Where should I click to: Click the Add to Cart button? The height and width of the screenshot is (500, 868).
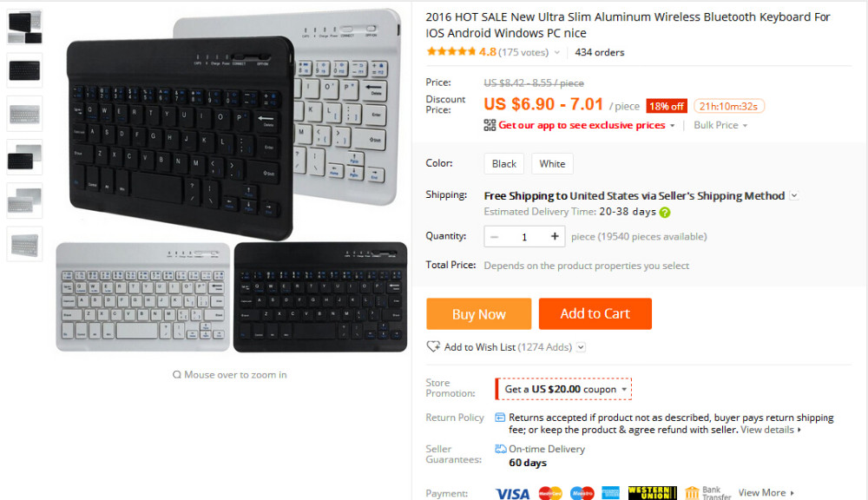pyautogui.click(x=595, y=314)
